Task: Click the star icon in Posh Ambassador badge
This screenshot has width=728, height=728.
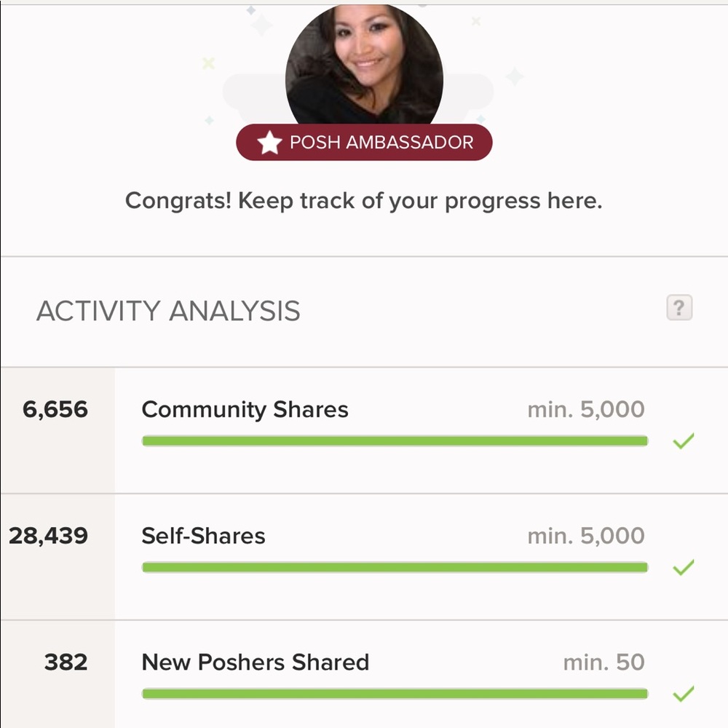Action: tap(269, 143)
